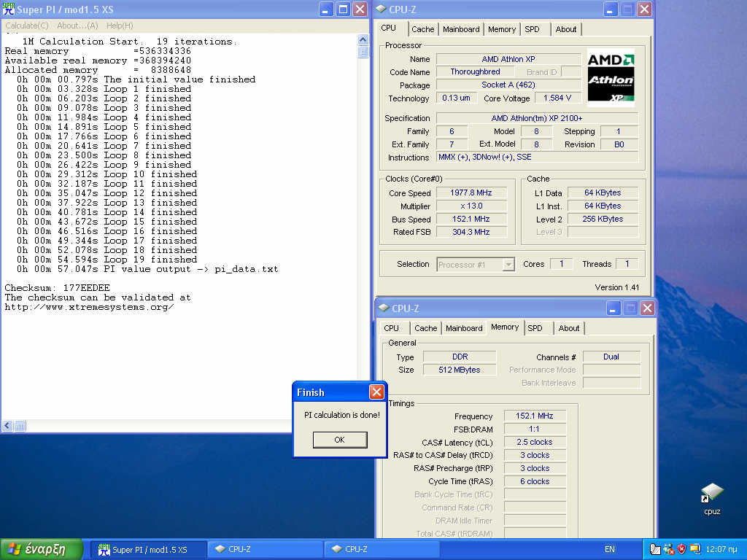The image size is (747, 560).
Task: Click the taskbar clock showing 12:07
Action: (x=721, y=549)
